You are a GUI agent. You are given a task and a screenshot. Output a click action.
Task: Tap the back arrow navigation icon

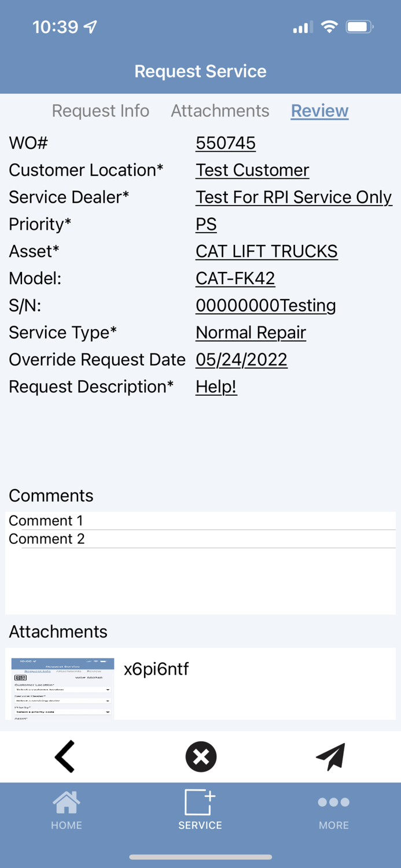pyautogui.click(x=64, y=756)
